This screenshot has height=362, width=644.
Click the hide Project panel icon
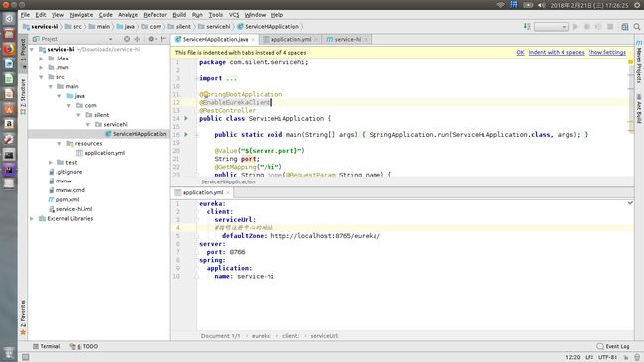(x=163, y=39)
